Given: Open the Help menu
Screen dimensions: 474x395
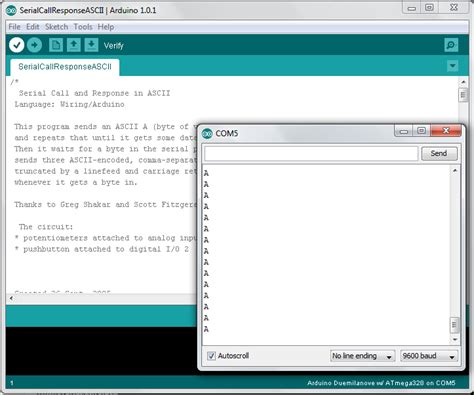Looking at the screenshot, I should click(x=106, y=27).
